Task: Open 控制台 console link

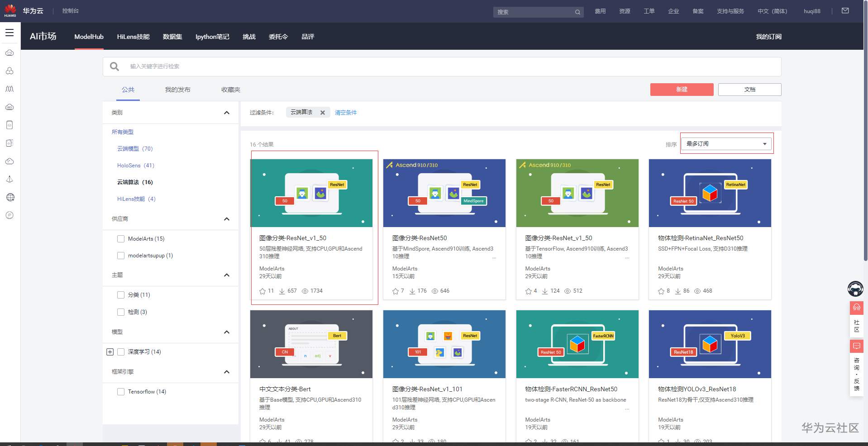Action: click(x=71, y=11)
